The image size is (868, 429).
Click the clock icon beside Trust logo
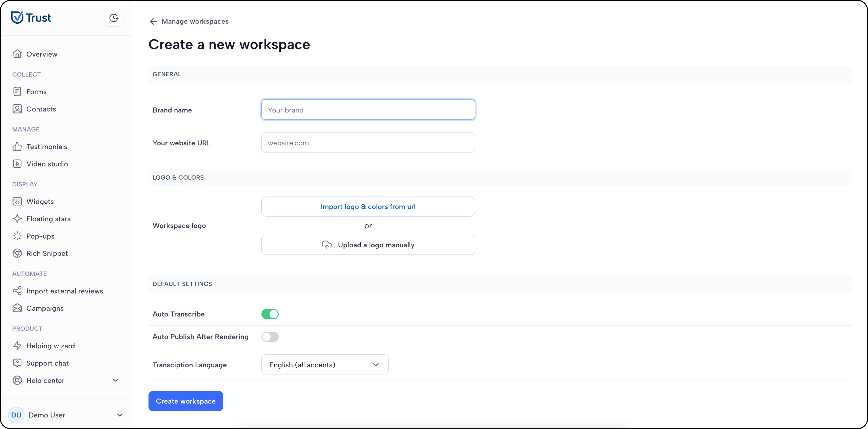pyautogui.click(x=114, y=18)
